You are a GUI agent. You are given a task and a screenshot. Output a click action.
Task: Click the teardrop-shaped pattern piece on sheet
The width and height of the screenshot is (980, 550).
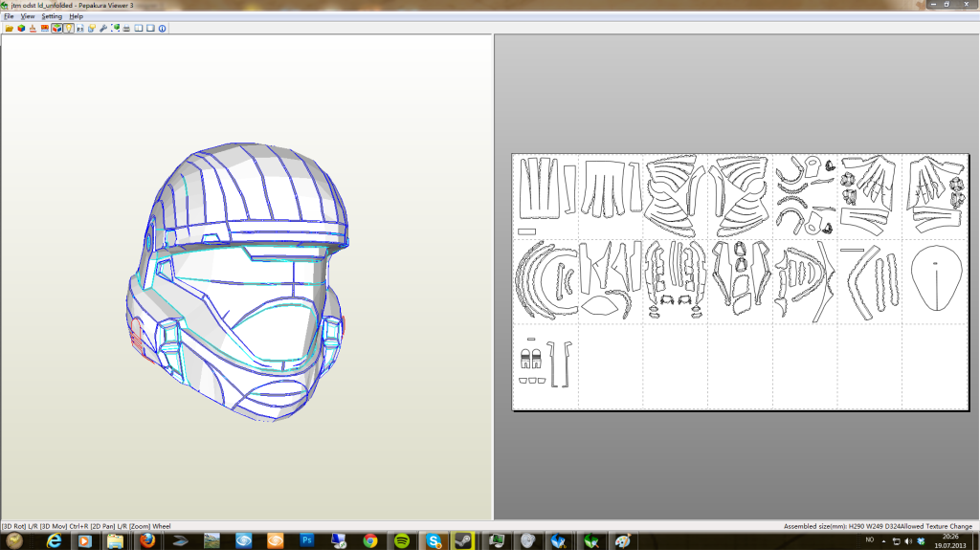936,278
